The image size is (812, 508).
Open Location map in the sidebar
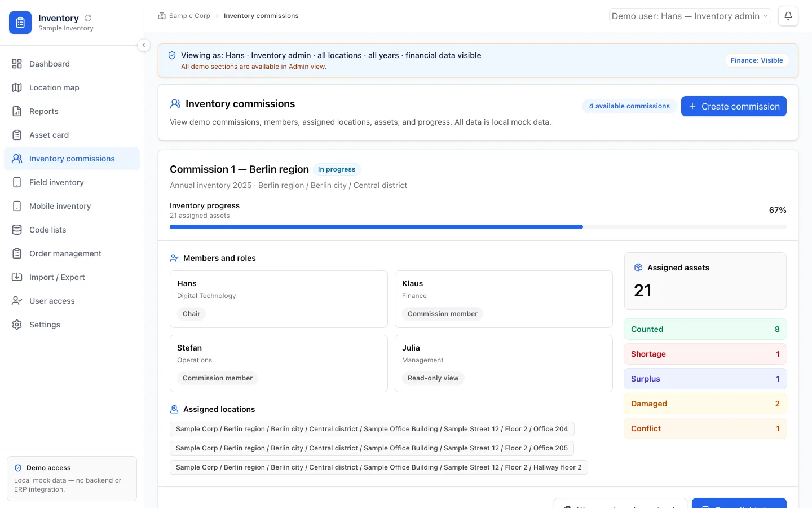point(72,87)
